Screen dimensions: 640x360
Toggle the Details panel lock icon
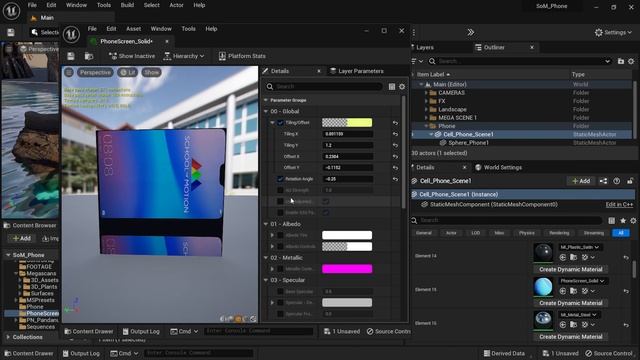tap(630, 181)
